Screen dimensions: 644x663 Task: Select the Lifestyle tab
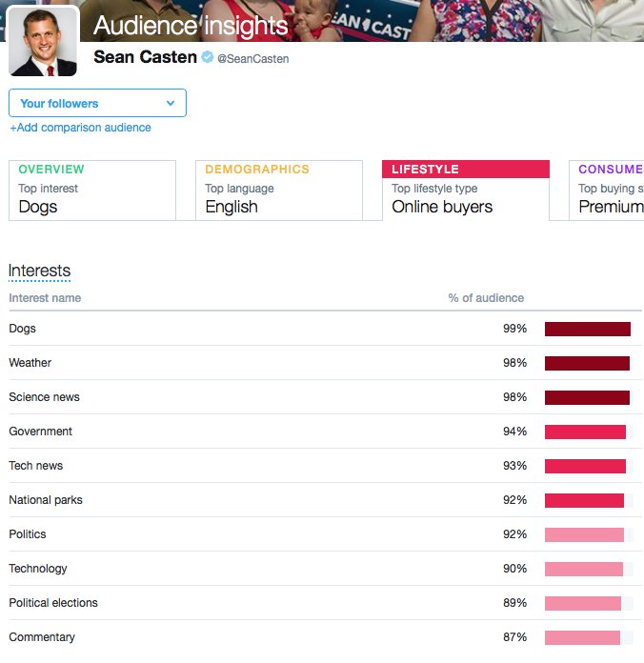[466, 191]
